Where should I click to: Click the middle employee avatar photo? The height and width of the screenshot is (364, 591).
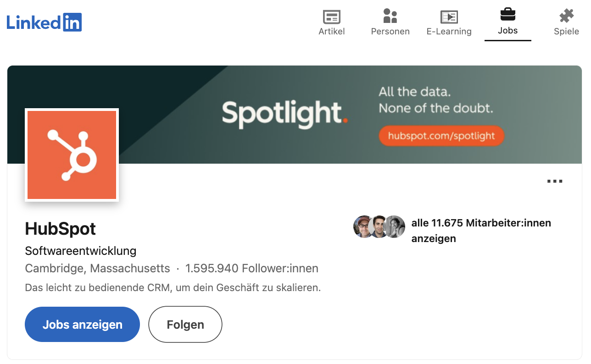(379, 226)
